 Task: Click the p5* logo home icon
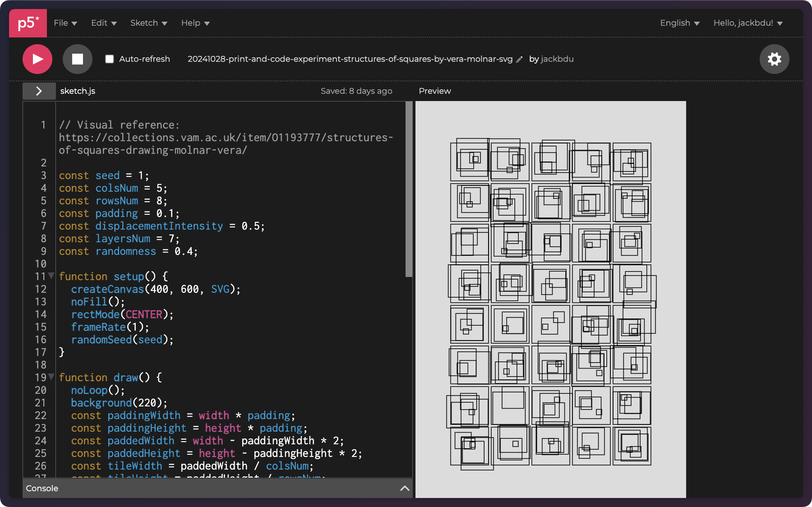pyautogui.click(x=28, y=23)
